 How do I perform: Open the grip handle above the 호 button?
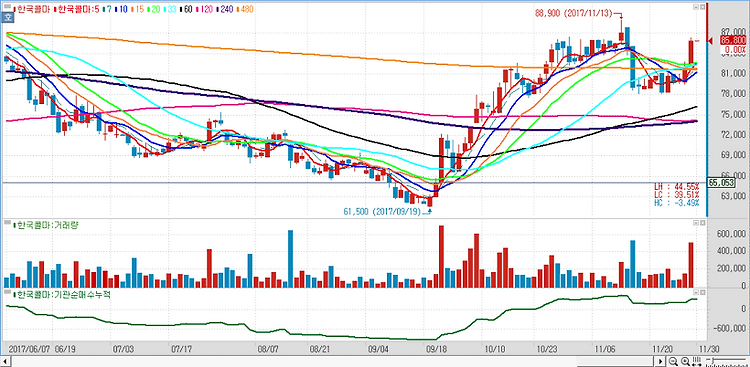tap(8, 7)
